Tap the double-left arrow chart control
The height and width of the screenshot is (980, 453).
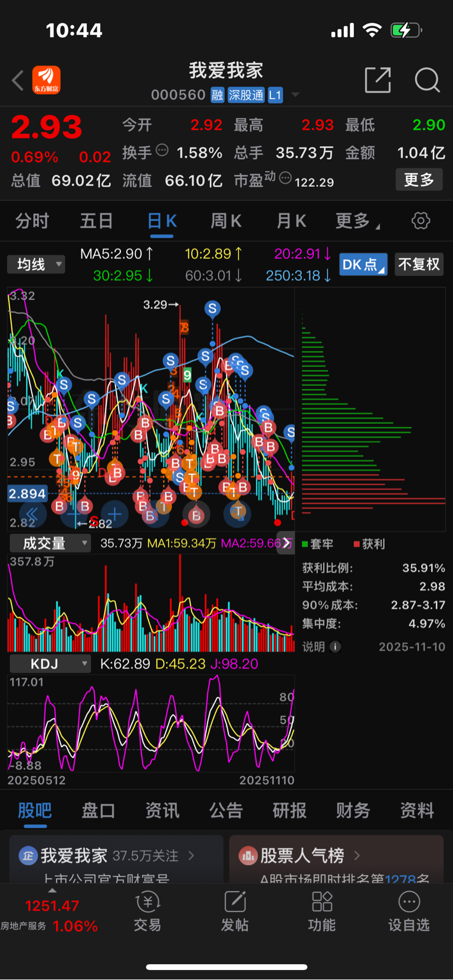tap(32, 514)
